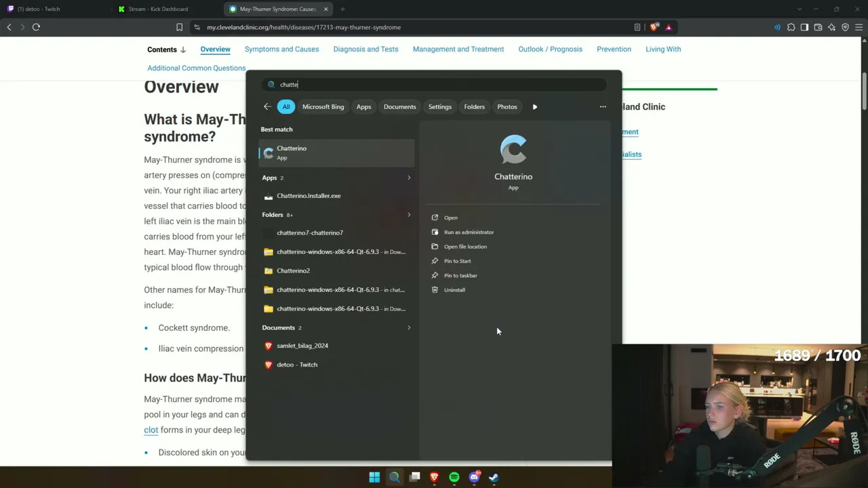Screen dimensions: 868x488
Task: View site information icon in address bar
Action: pos(197,27)
